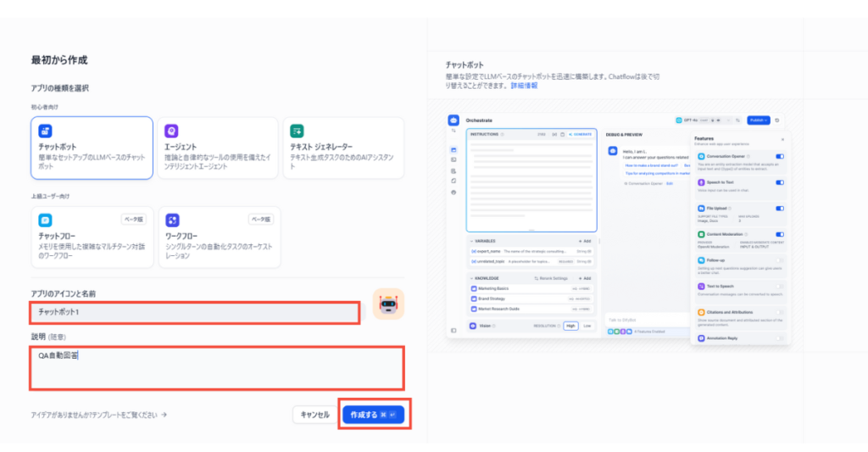Enable the Text to Speech switch in preview
868x452 pixels.
(x=780, y=287)
